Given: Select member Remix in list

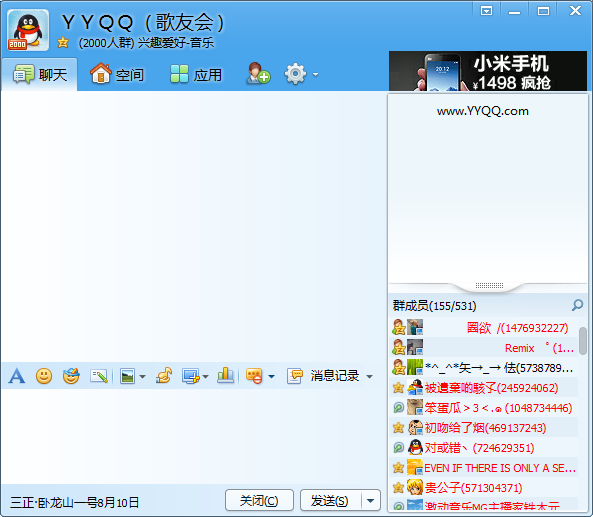Looking at the screenshot, I should coord(484,347).
